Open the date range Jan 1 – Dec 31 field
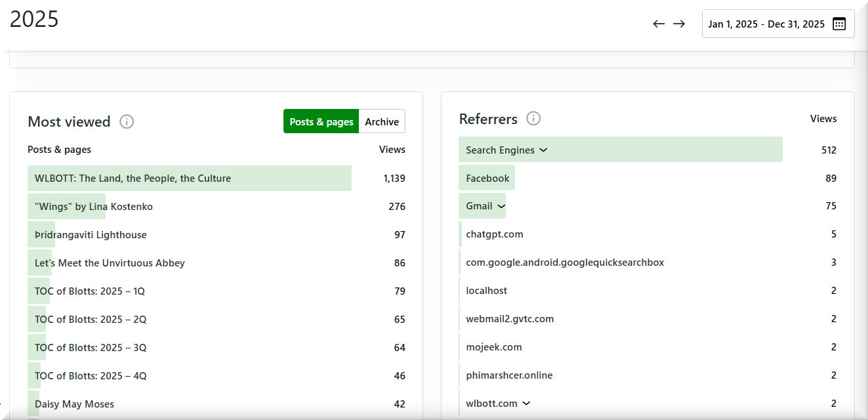 (766, 24)
